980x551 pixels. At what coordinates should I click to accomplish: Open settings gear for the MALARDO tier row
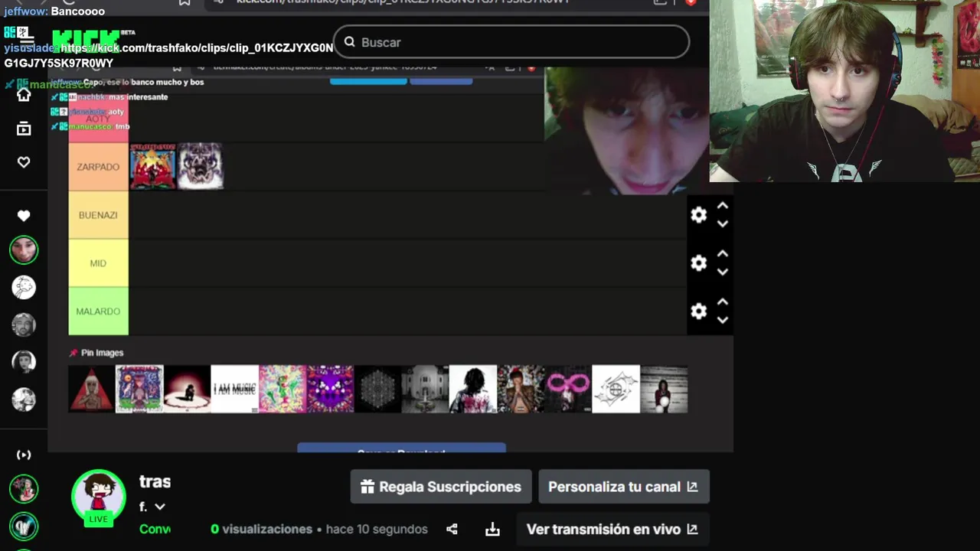click(x=698, y=311)
